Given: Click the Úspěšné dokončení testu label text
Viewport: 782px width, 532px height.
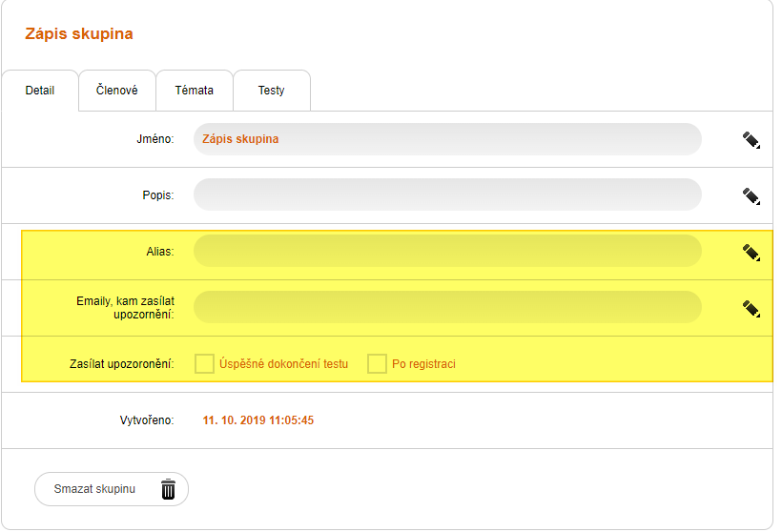Looking at the screenshot, I should point(283,364).
